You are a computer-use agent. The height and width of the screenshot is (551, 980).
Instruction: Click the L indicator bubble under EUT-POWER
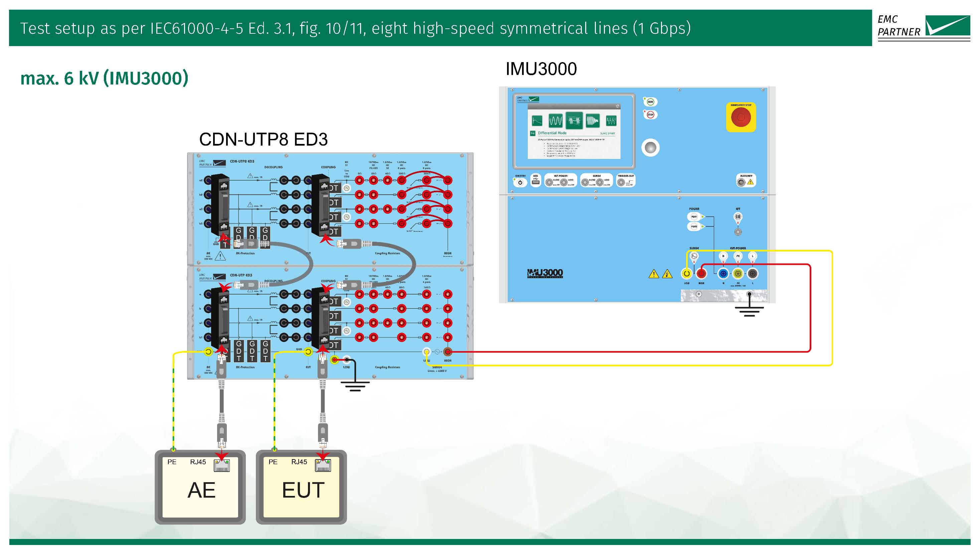(x=753, y=256)
